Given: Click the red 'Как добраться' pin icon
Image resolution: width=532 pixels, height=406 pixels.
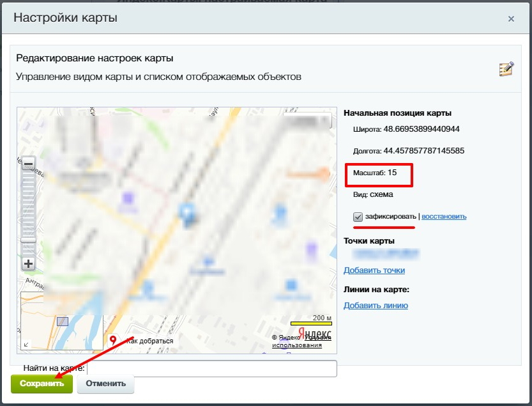Looking at the screenshot, I should (113, 340).
